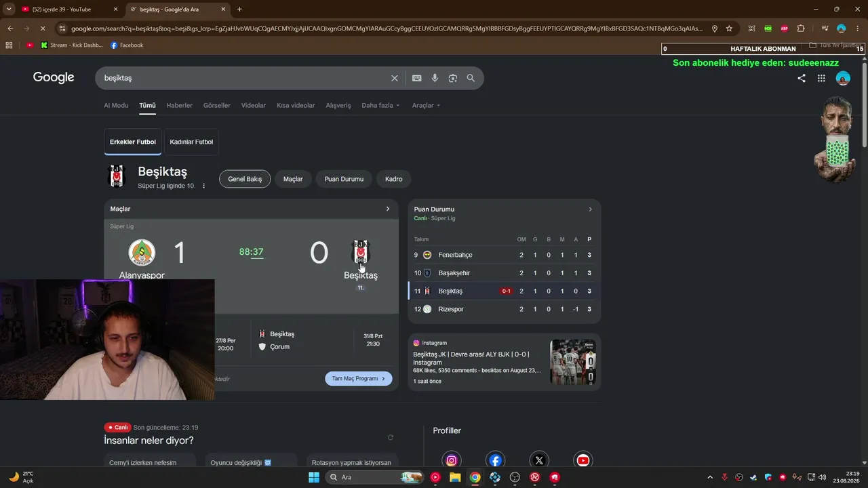Open the Google account avatar menu
868x488 pixels.
tap(843, 78)
